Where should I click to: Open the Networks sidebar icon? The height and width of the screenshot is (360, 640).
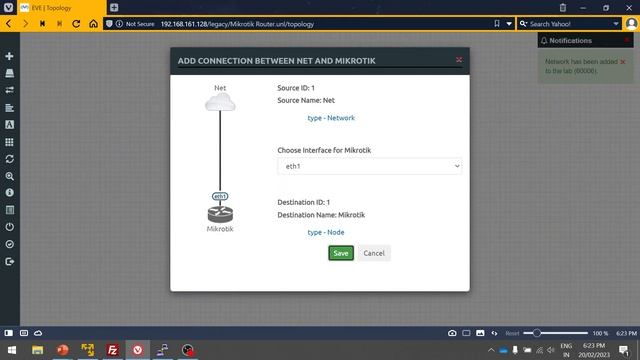tap(9, 90)
